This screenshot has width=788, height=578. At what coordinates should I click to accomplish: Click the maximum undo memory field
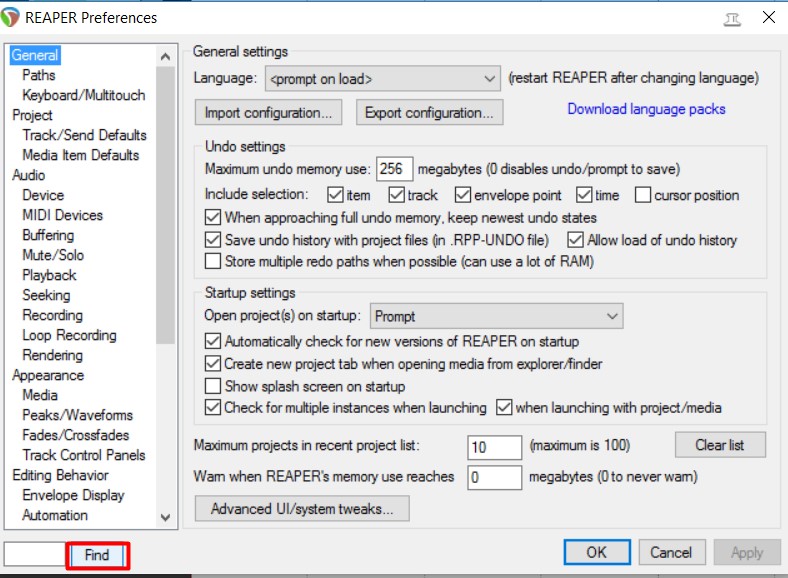pyautogui.click(x=395, y=169)
